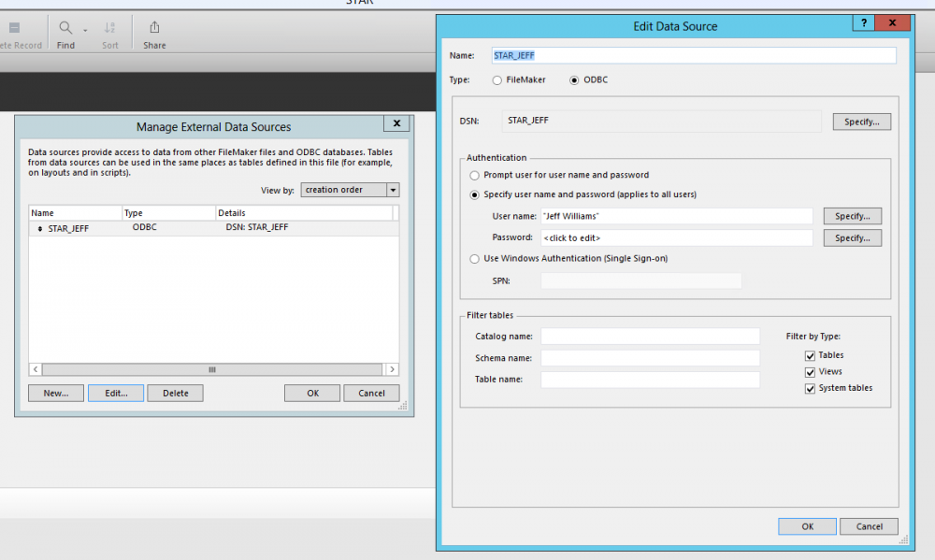The image size is (935, 560).
Task: Click the Name column header
Action: (x=75, y=213)
